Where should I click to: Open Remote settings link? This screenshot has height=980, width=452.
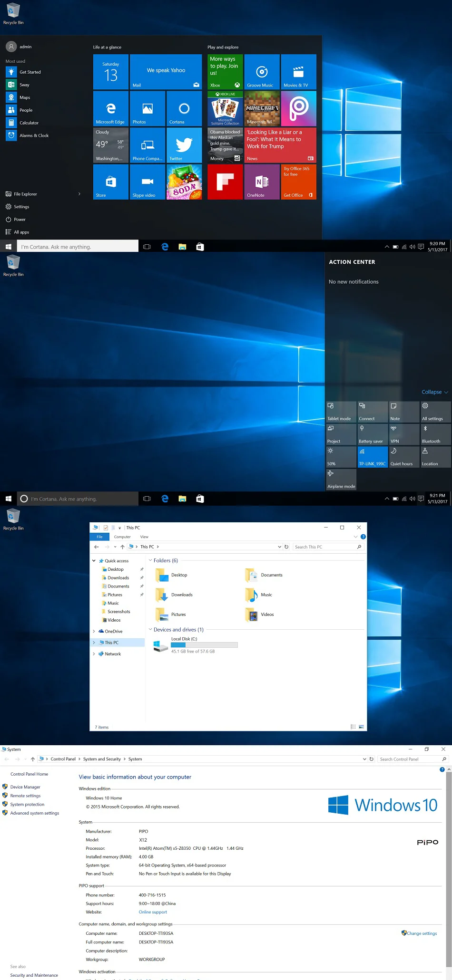coord(25,796)
